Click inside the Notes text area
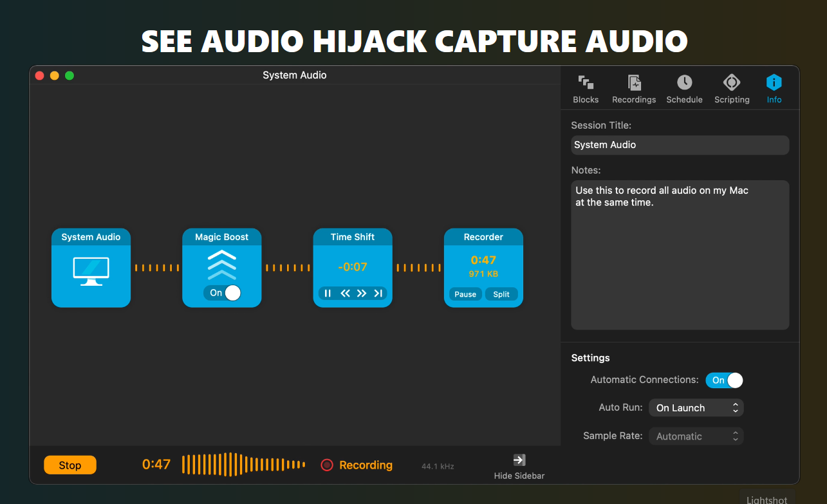The image size is (827, 504). [x=680, y=255]
